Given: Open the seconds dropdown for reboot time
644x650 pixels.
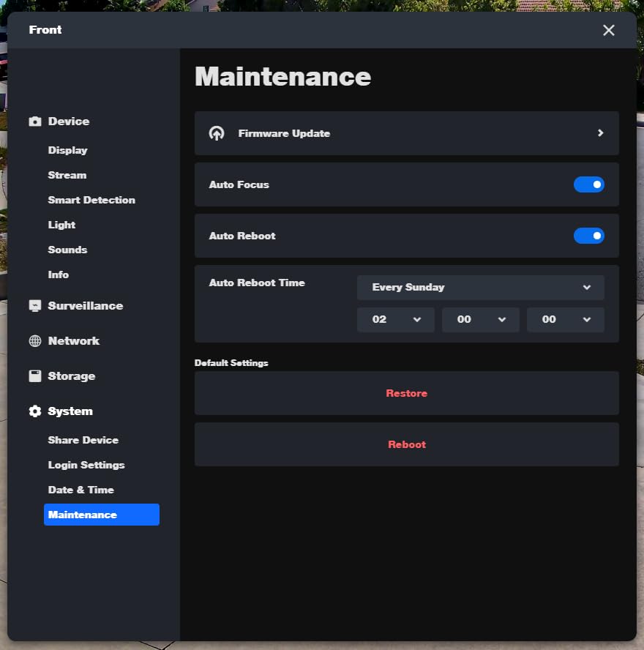Looking at the screenshot, I should (x=566, y=320).
